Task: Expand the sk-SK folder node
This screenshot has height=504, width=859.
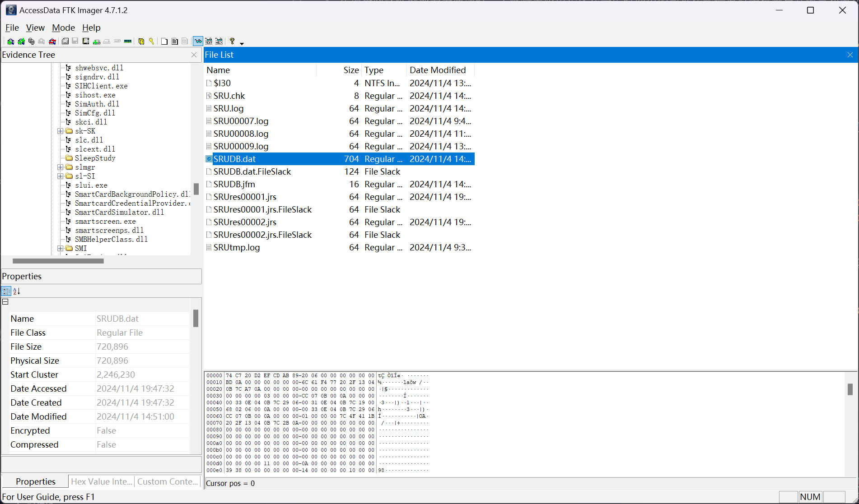Action: coord(60,131)
